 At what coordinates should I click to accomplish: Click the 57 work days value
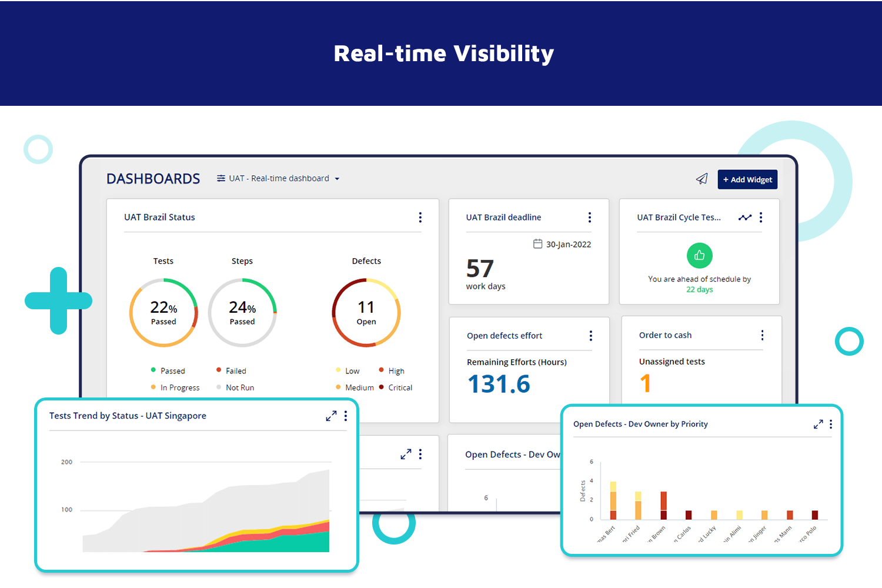click(480, 269)
